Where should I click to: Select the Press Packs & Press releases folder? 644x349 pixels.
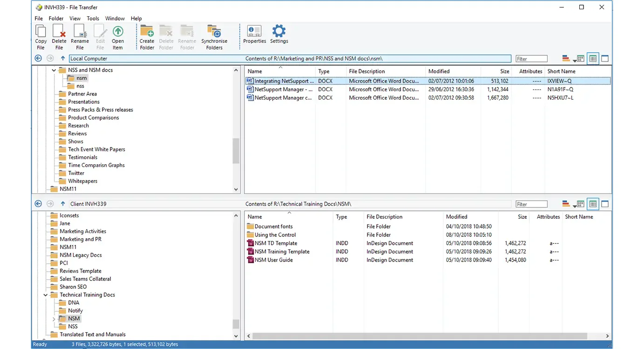pyautogui.click(x=101, y=110)
